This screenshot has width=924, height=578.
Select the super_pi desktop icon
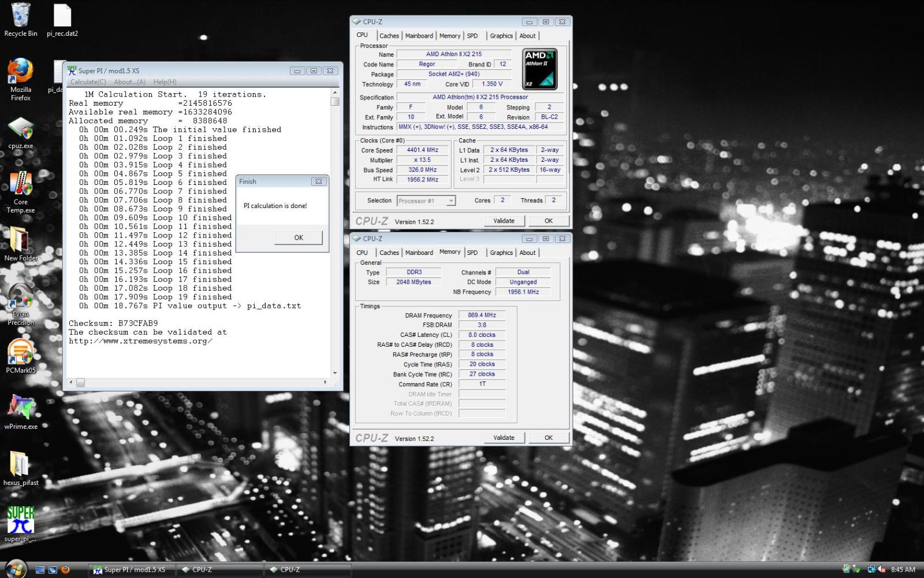[x=21, y=524]
